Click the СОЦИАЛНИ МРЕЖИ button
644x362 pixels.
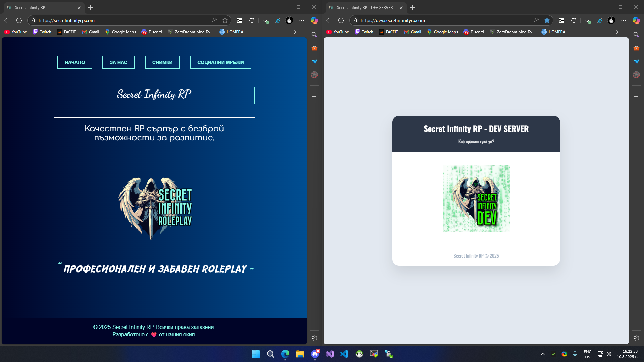220,62
